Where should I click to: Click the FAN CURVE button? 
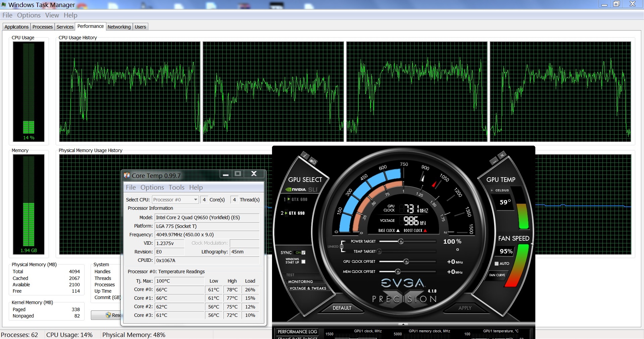coord(497,276)
